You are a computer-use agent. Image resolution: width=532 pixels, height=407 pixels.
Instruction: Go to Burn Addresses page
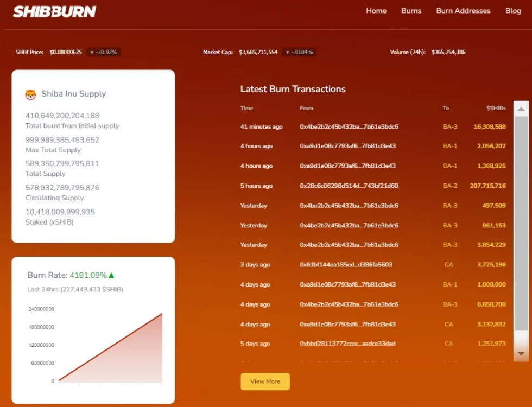pos(463,11)
